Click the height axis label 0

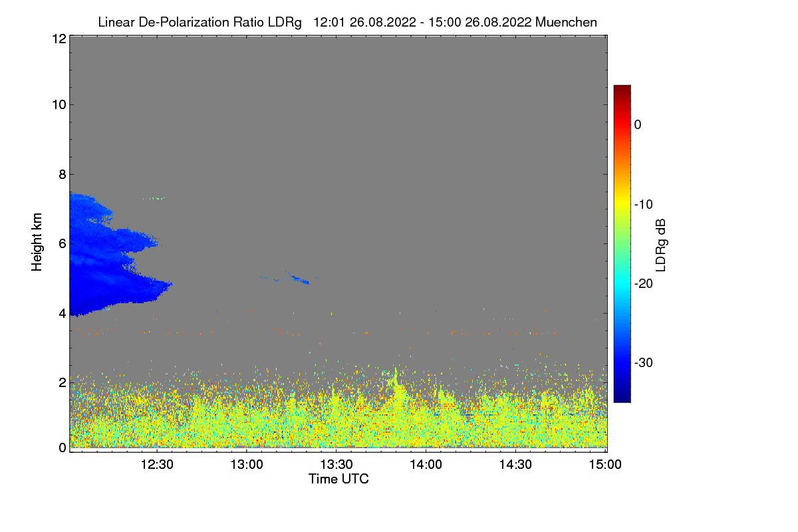click(x=62, y=448)
